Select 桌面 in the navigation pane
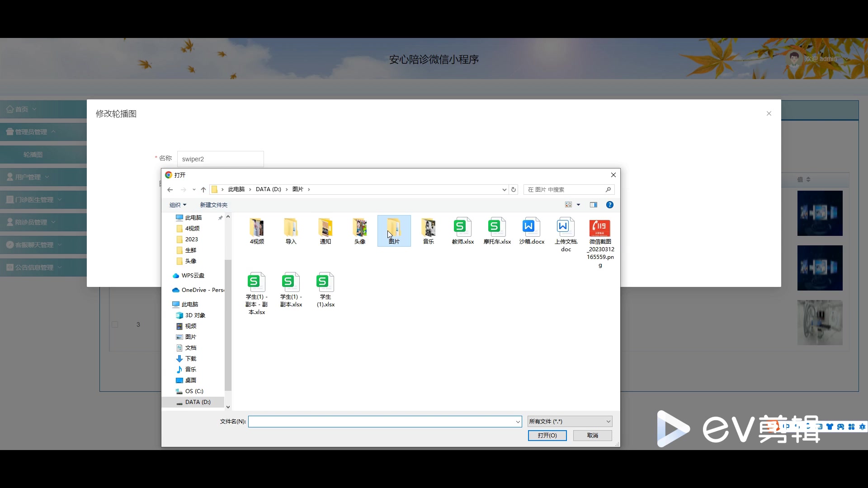This screenshot has height=488, width=868. tap(190, 380)
